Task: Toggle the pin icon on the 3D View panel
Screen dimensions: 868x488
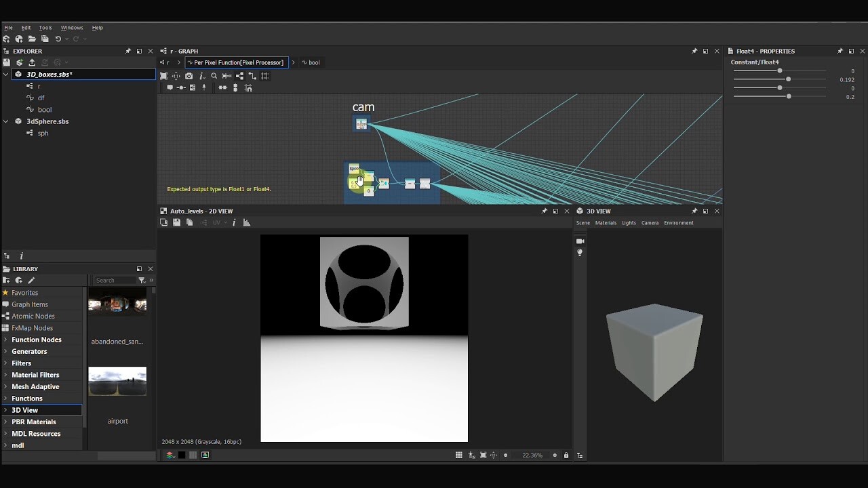Action: tap(694, 211)
